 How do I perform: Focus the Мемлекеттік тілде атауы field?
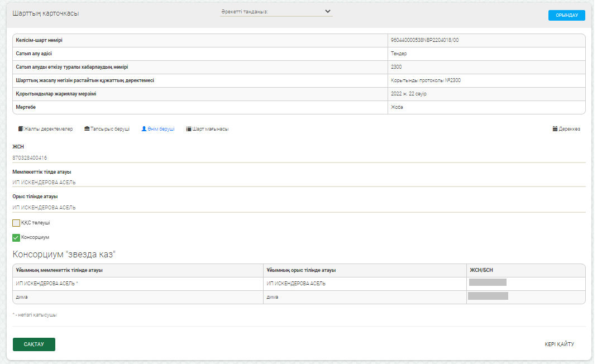click(x=298, y=183)
